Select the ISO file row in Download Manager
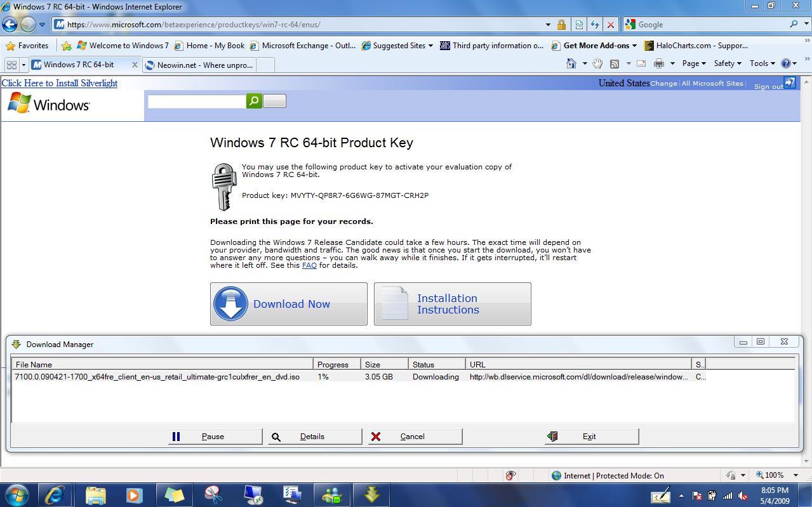This screenshot has height=507, width=812. 403,377
